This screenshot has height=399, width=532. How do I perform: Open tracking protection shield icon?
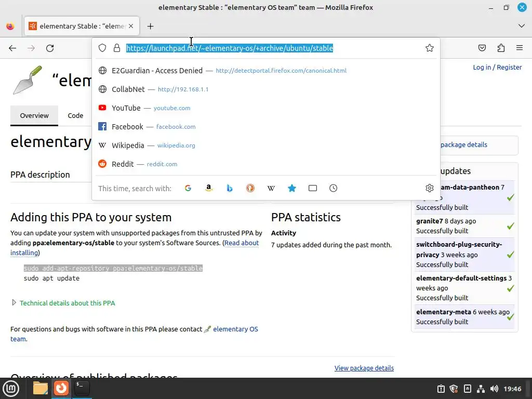102,48
